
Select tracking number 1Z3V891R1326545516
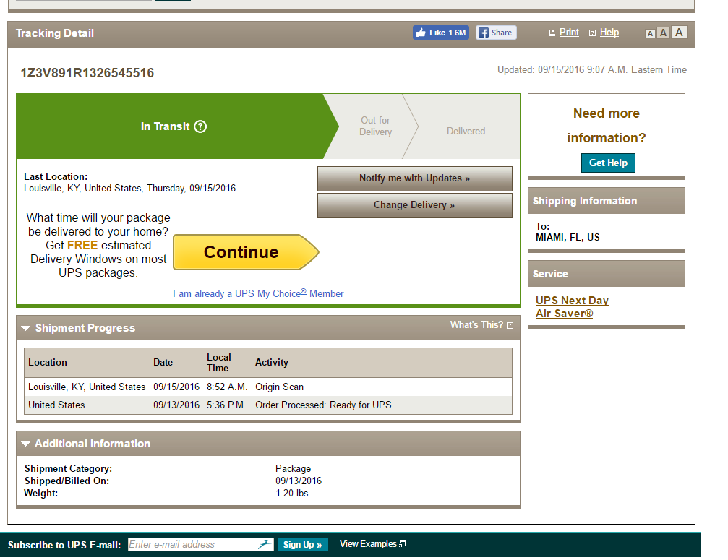point(87,73)
